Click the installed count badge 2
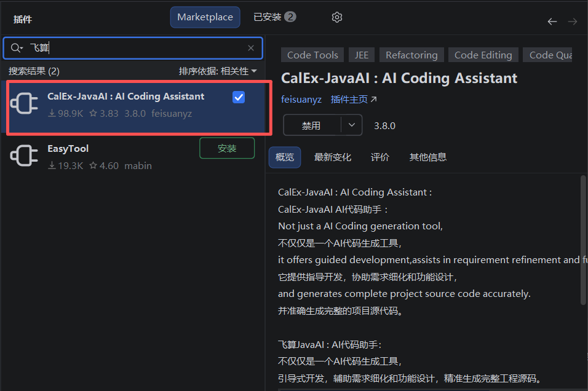Viewport: 588px width, 391px height. pos(290,17)
